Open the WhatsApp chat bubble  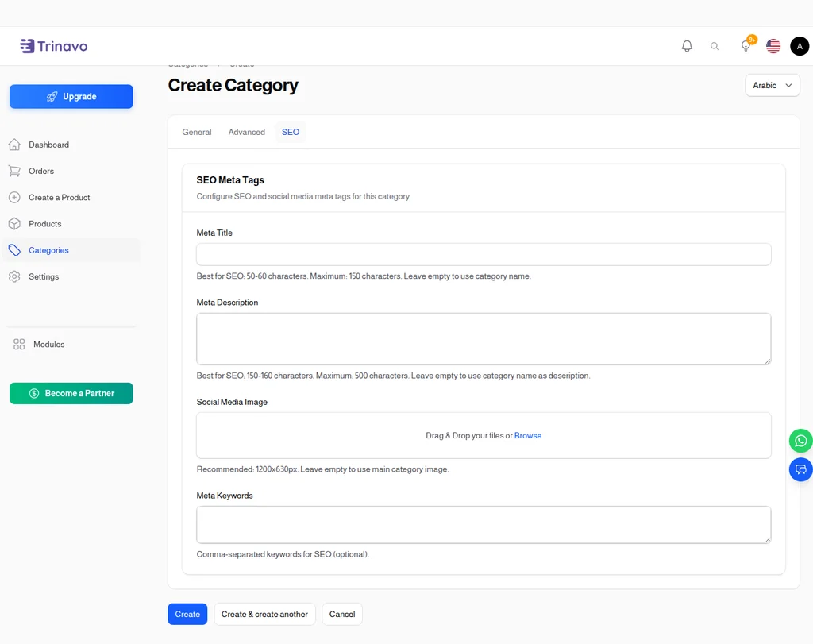(800, 441)
